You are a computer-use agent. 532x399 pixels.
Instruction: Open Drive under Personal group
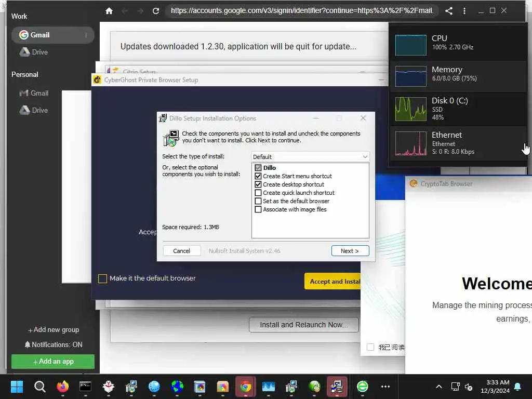[x=34, y=110]
